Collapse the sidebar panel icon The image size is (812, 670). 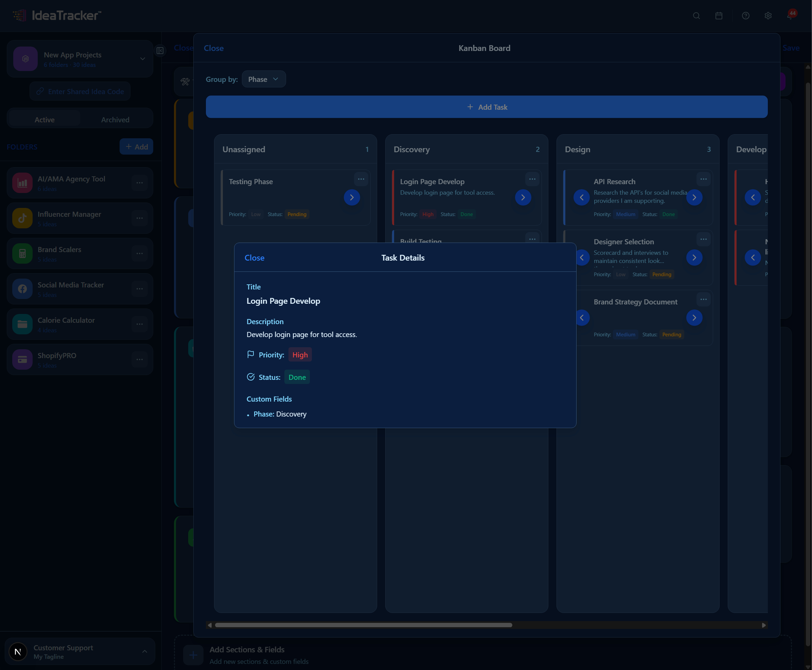[x=160, y=51]
